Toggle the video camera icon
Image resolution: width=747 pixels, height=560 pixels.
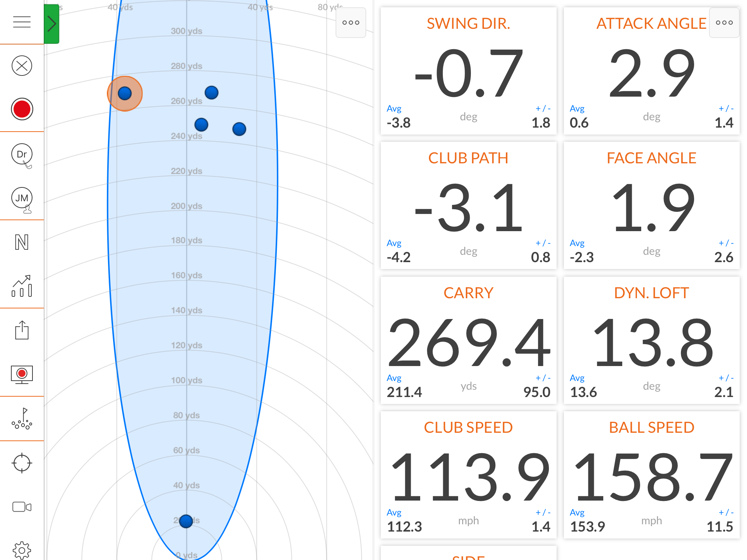tap(22, 507)
